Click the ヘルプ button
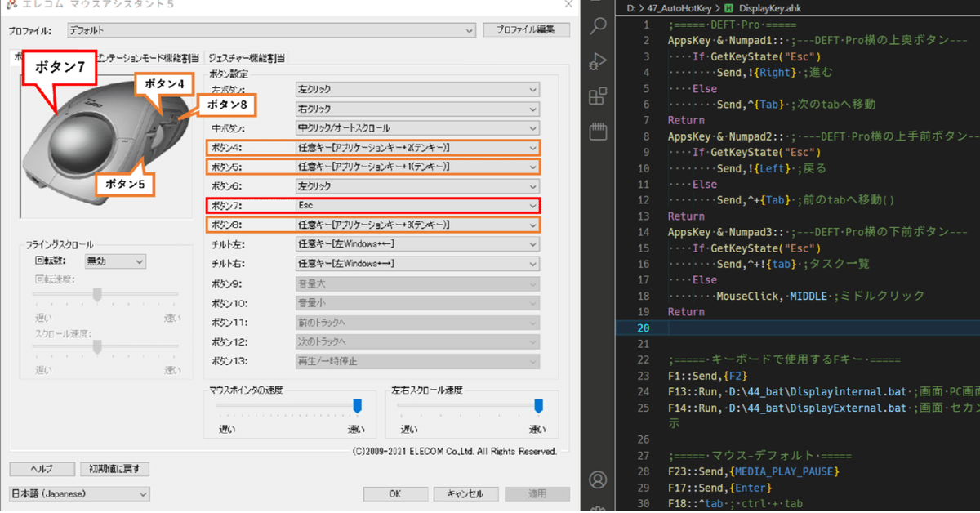Viewport: 980px width, 513px height. (x=41, y=469)
